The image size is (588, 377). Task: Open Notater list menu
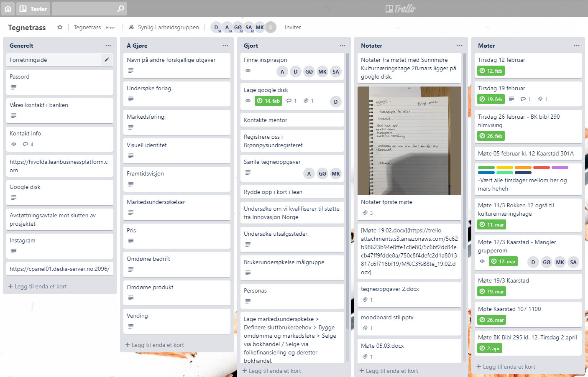coord(460,46)
